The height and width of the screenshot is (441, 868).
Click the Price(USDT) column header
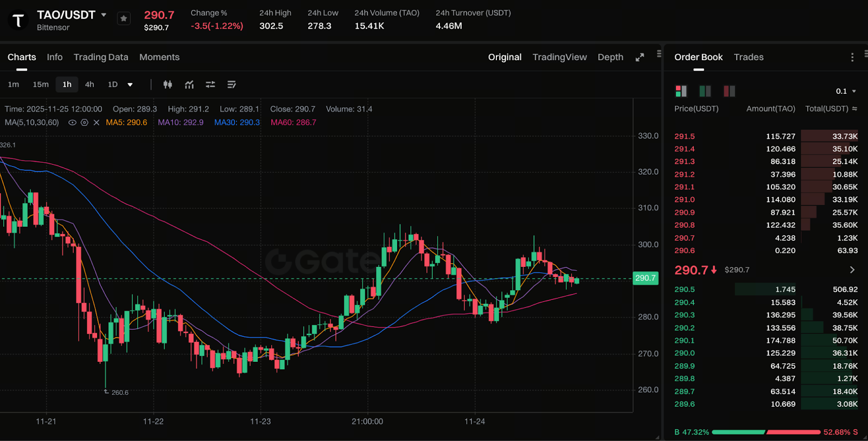(x=697, y=108)
